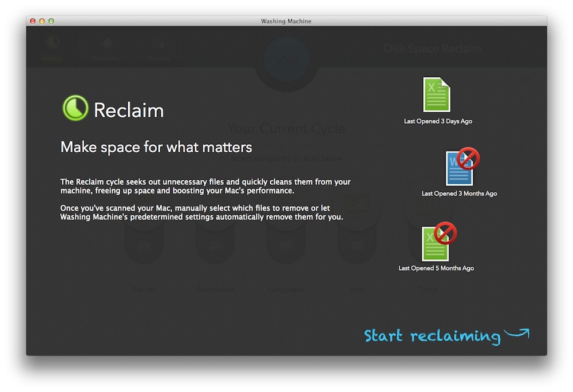Click the red prohibited badge on Word file
This screenshot has height=392, width=573.
(x=468, y=158)
